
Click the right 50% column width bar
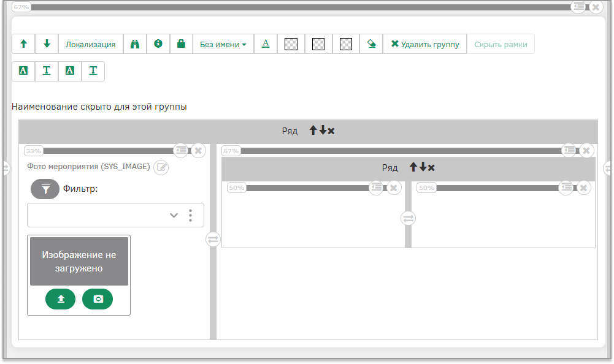click(x=498, y=188)
